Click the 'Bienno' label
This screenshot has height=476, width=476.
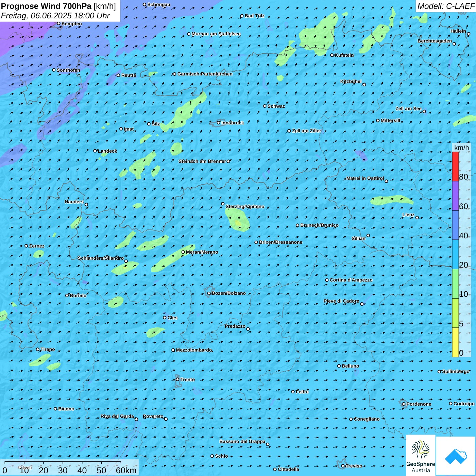click(66, 409)
